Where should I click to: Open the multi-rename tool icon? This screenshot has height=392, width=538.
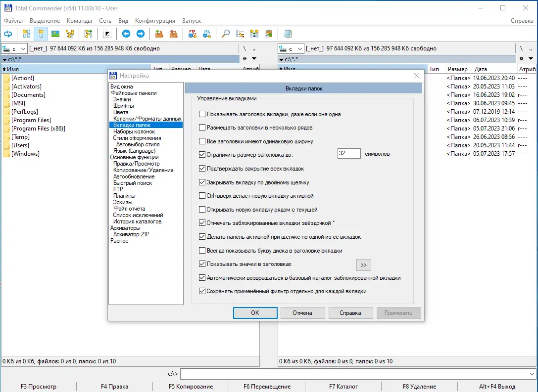click(240, 34)
